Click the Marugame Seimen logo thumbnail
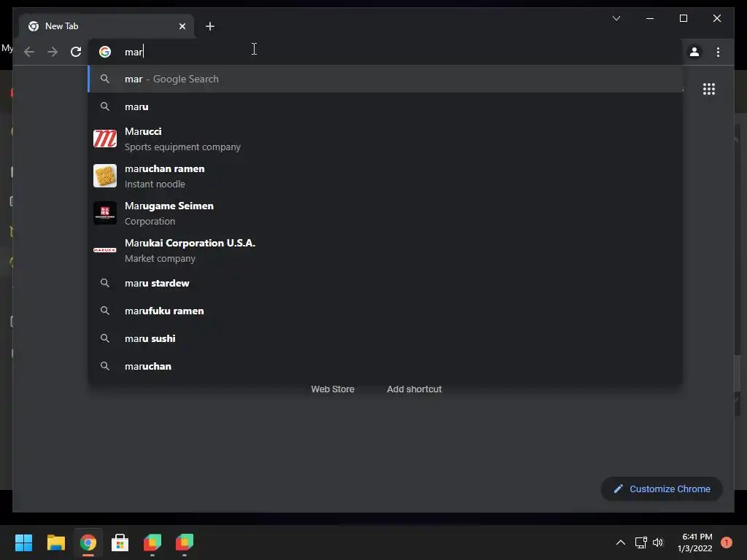 click(x=105, y=213)
